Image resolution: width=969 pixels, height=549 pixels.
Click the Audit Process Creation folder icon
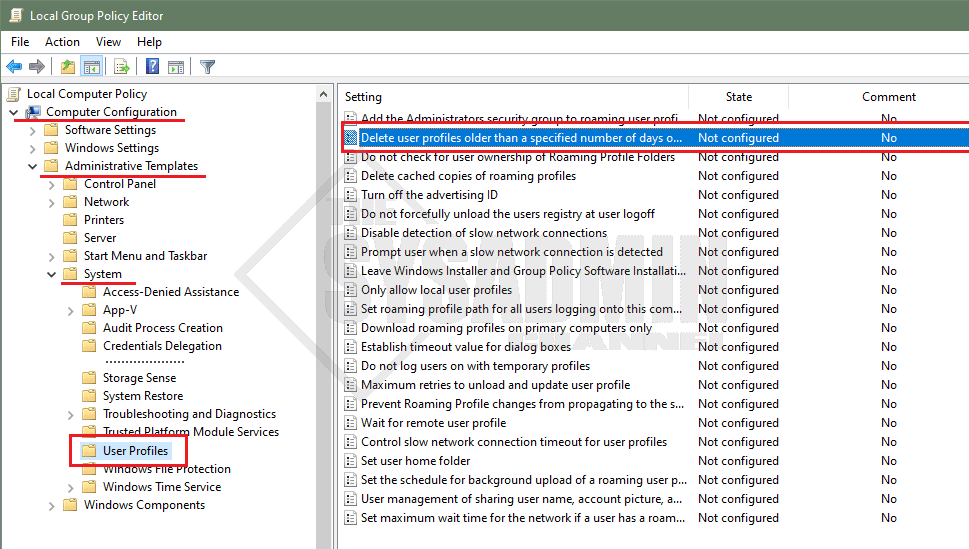click(x=90, y=328)
